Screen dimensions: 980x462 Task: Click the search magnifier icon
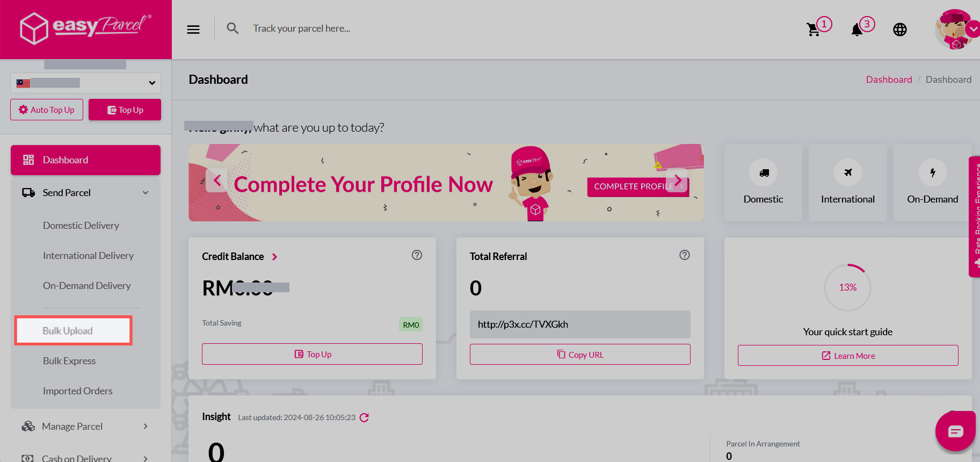233,28
